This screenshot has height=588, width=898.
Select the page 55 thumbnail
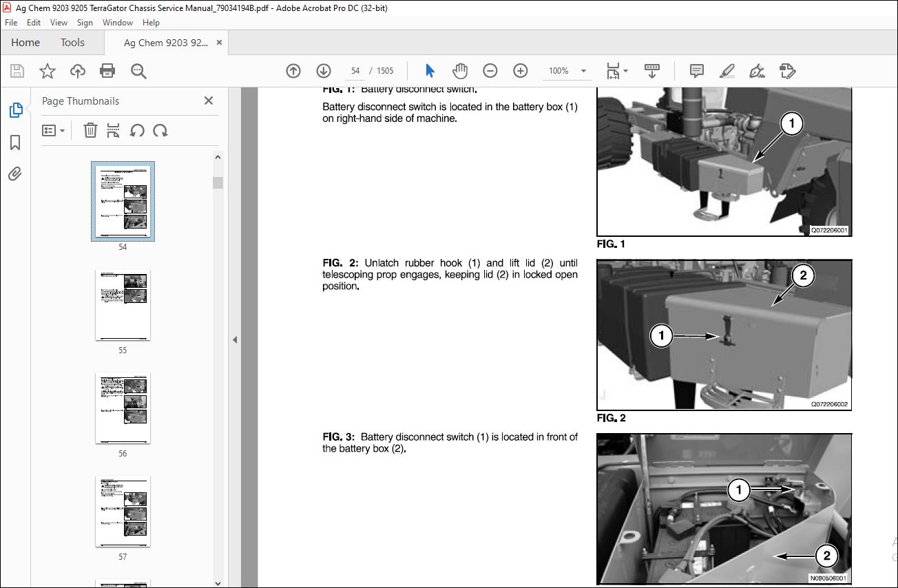(x=123, y=304)
